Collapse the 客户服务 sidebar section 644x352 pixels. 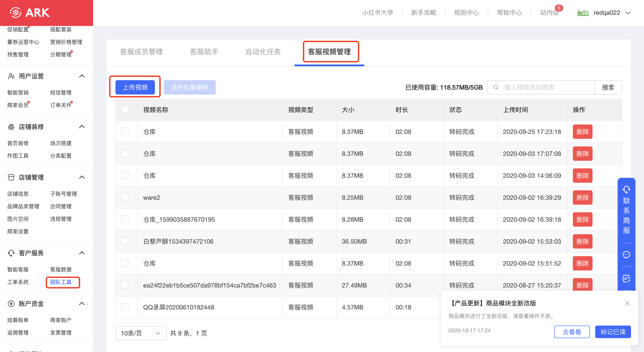click(82, 253)
